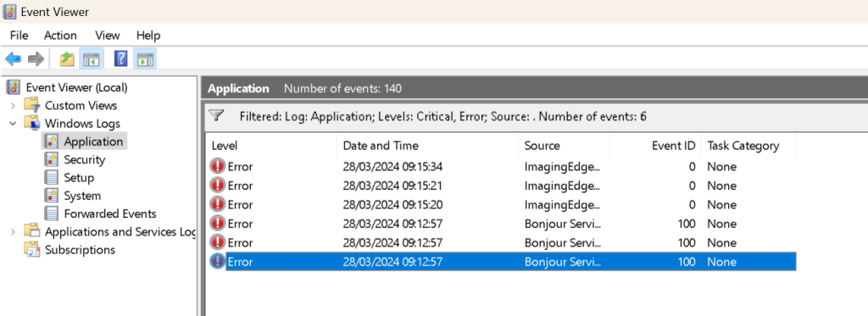Open the File menu
Image resolution: width=868 pixels, height=316 pixels.
tap(19, 36)
